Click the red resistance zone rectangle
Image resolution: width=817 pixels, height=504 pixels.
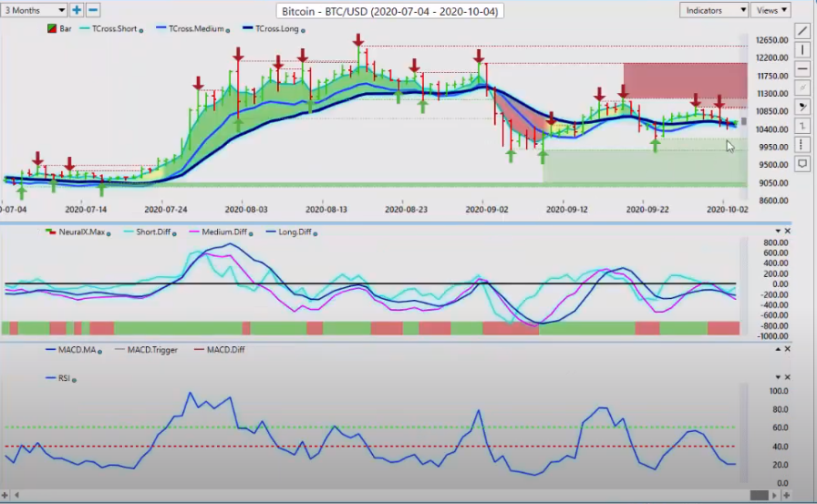click(x=685, y=80)
